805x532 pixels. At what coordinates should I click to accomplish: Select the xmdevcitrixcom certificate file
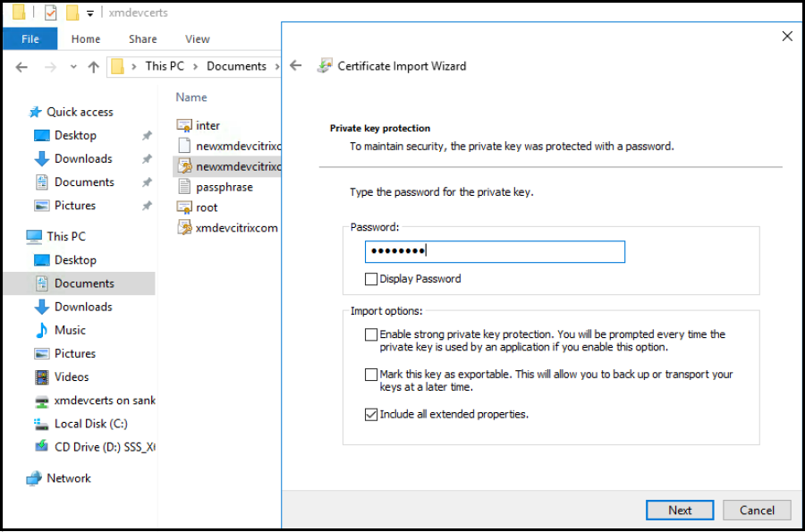pyautogui.click(x=227, y=228)
